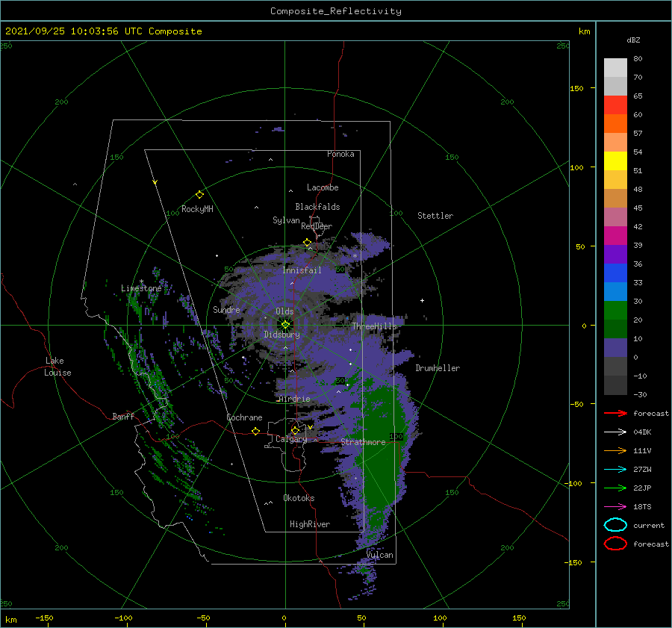The image size is (672, 628).
Task: Click the yellow Y marker right of Calgary diamond
Action: pos(310,427)
